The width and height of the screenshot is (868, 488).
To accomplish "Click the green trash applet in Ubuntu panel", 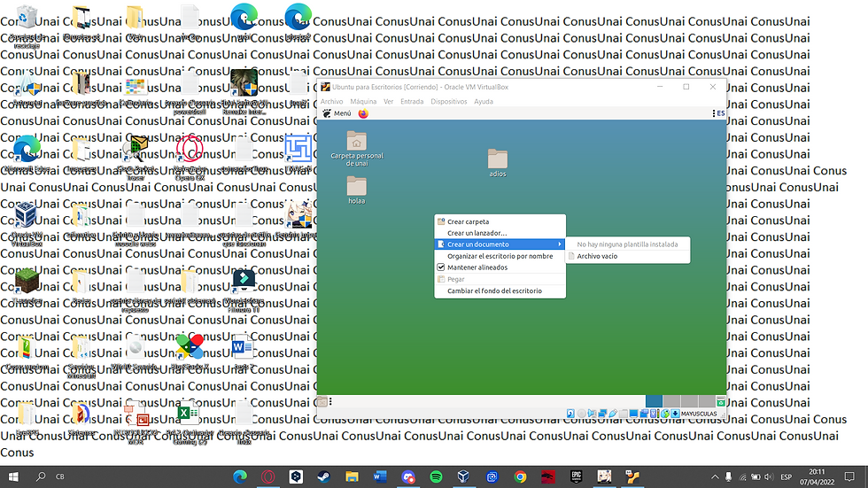I will click(x=721, y=402).
